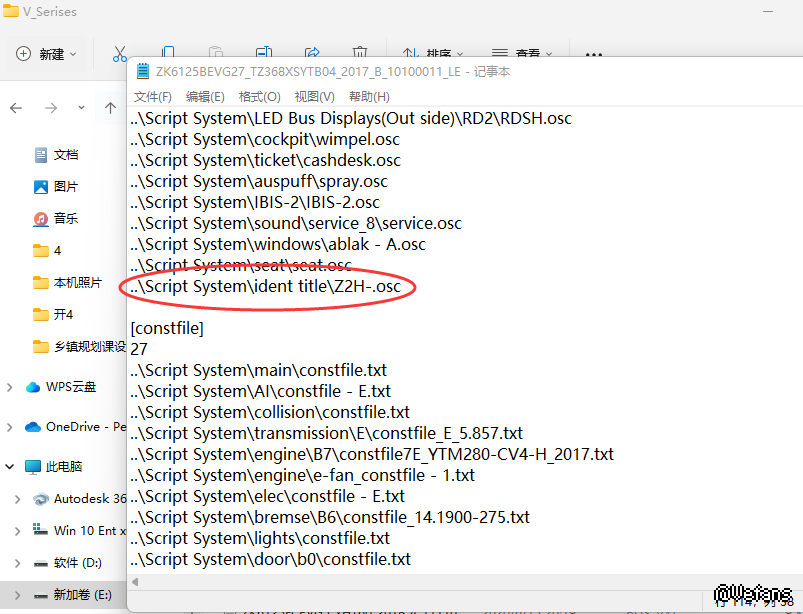Click the auspuff\spray.osc line

coord(259,181)
